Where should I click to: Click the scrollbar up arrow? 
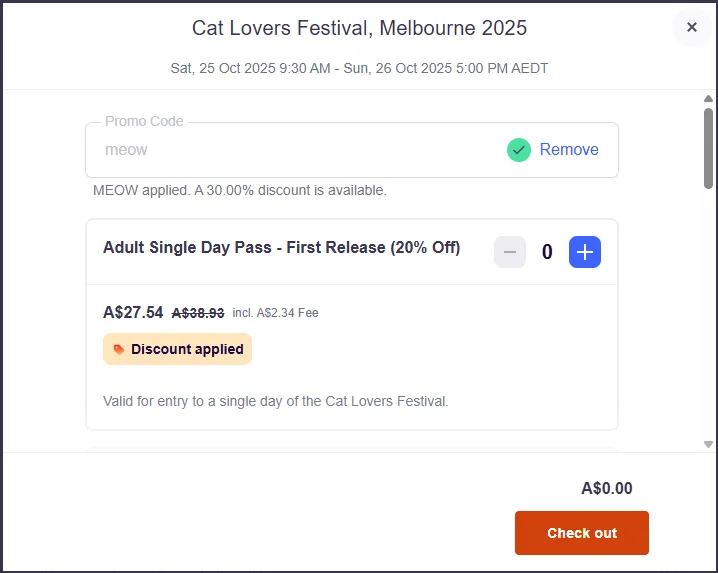click(x=708, y=98)
